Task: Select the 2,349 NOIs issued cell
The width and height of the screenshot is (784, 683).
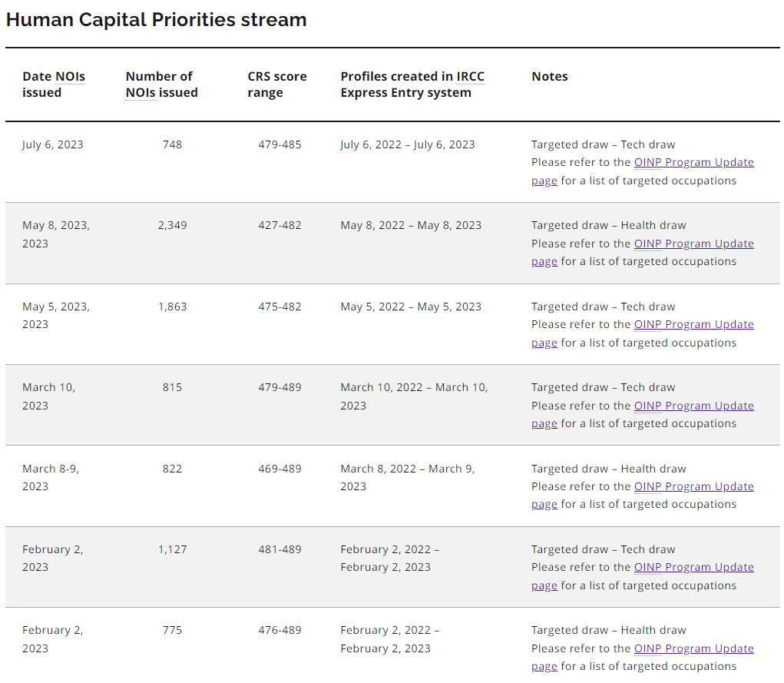Action: 172,226
